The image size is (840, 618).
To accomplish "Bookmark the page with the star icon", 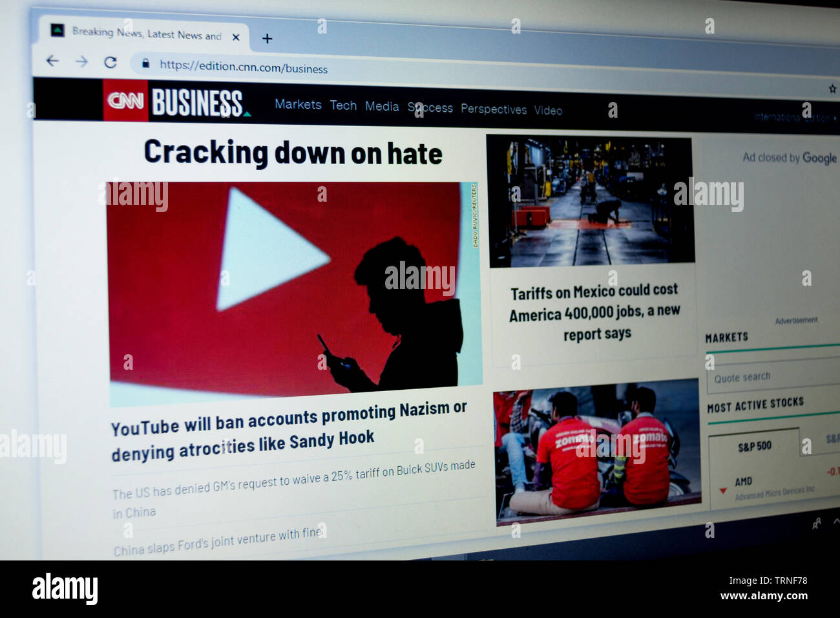I will (x=832, y=89).
